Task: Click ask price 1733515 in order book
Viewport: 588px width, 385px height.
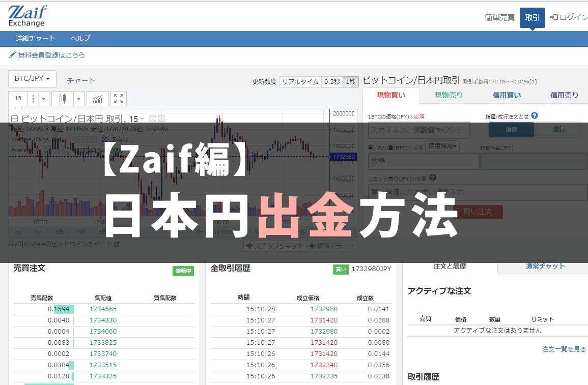Action: (x=103, y=365)
